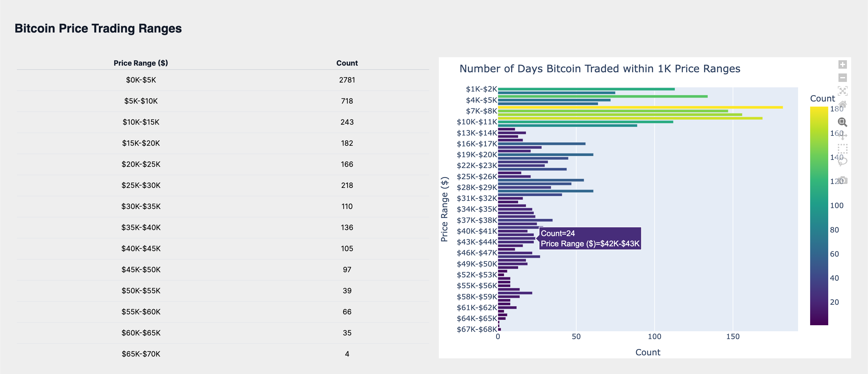Select the pan arrows tool
This screenshot has width=868, height=374.
click(x=842, y=135)
